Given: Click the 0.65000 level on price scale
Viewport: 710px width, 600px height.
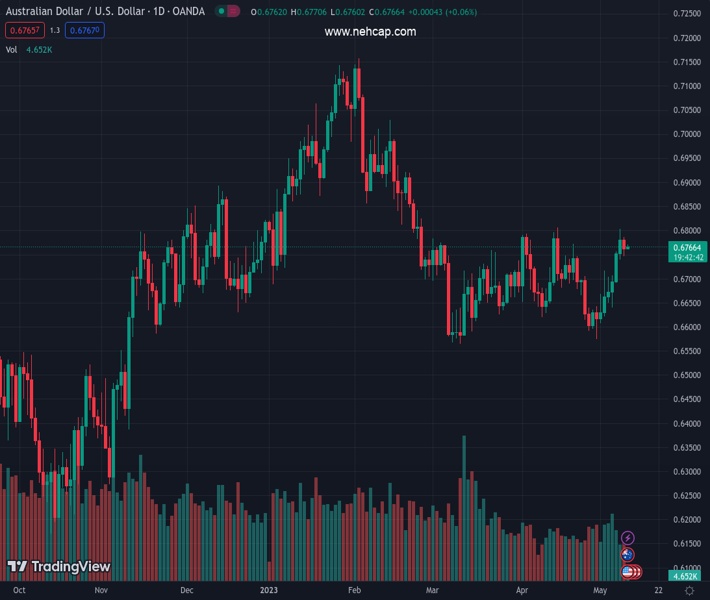Looking at the screenshot, I should [686, 376].
